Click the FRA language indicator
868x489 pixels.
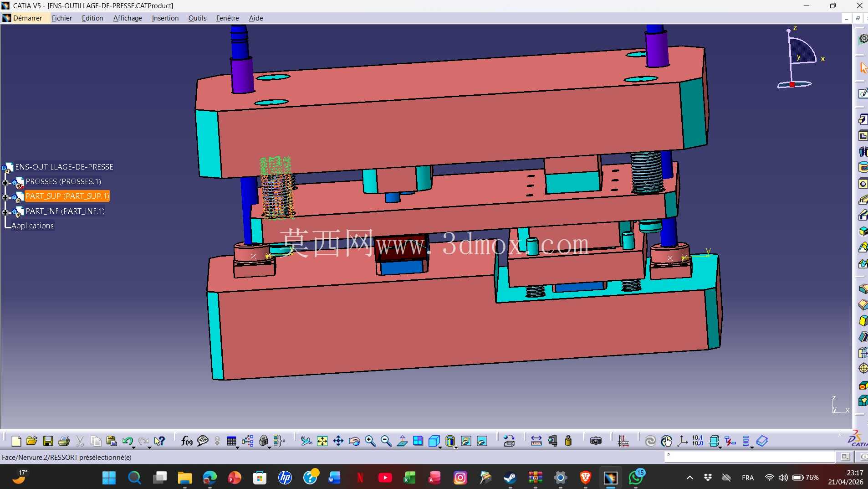pyautogui.click(x=748, y=478)
